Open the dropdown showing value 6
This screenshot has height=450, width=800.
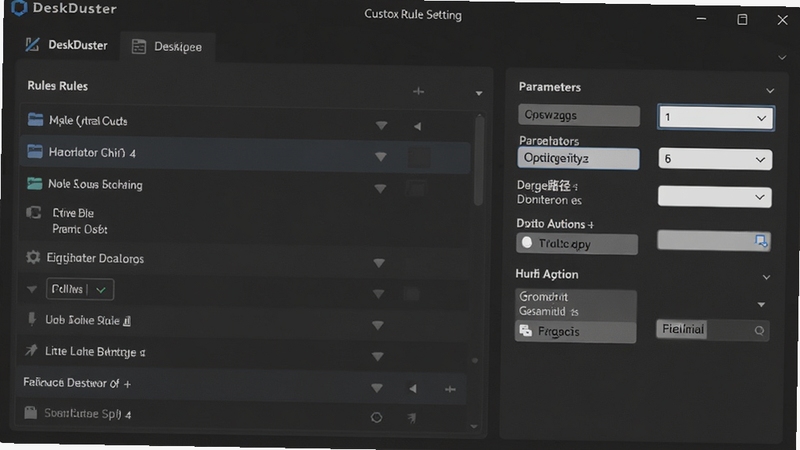click(x=715, y=159)
